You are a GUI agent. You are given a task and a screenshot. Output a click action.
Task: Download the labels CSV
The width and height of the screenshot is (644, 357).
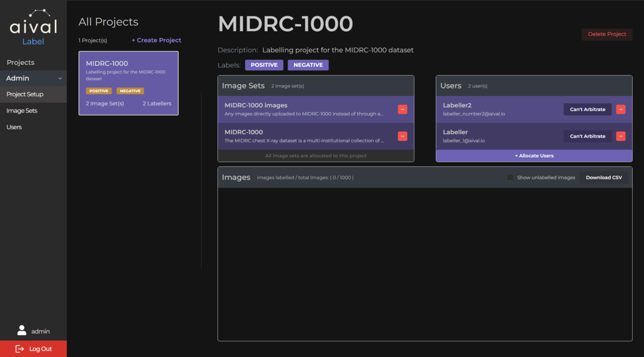(604, 177)
